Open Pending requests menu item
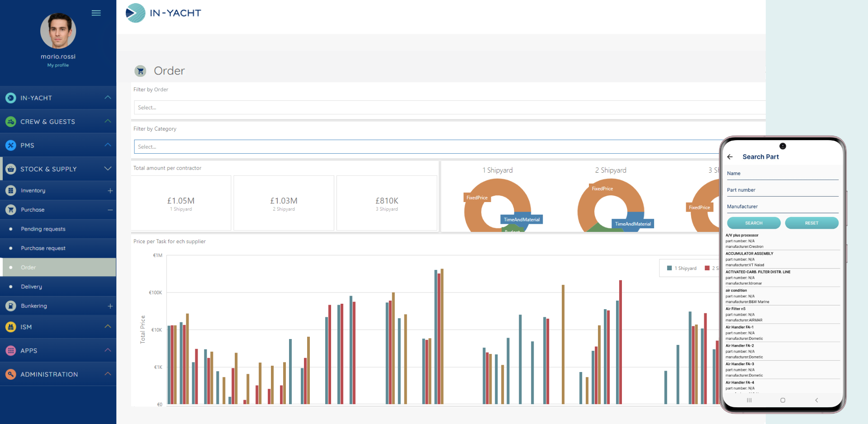Image resolution: width=868 pixels, height=424 pixels. 43,229
